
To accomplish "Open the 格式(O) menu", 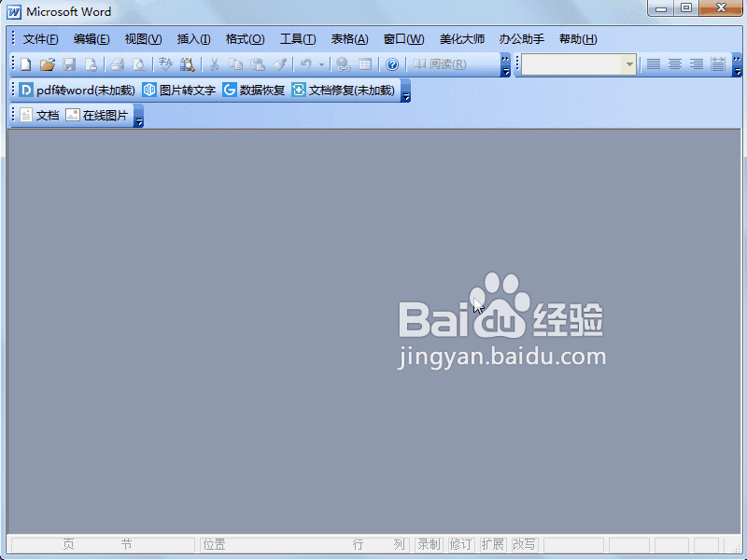I will tap(245, 39).
